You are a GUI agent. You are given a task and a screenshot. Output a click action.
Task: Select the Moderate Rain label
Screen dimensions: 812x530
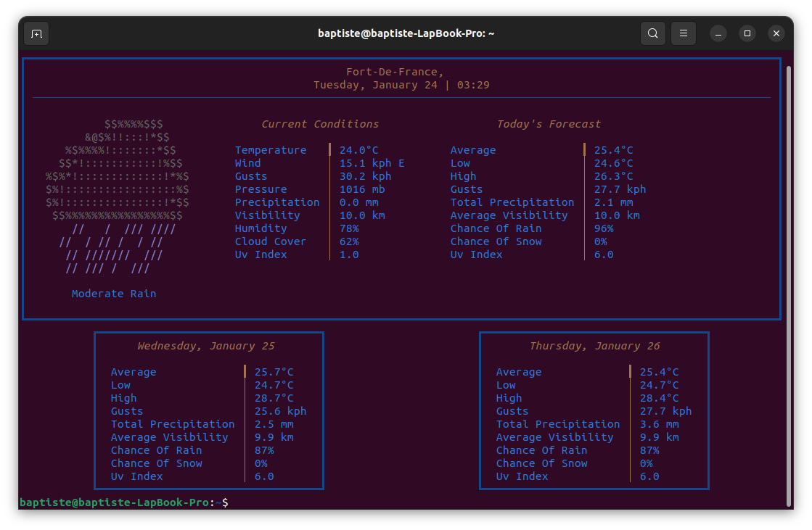[x=114, y=294]
